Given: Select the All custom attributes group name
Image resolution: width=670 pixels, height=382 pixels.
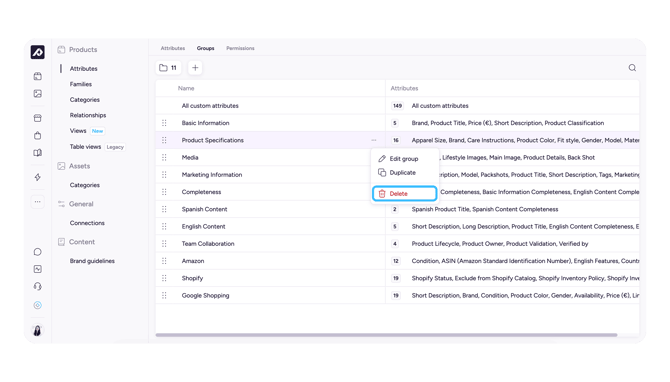Looking at the screenshot, I should click(210, 106).
